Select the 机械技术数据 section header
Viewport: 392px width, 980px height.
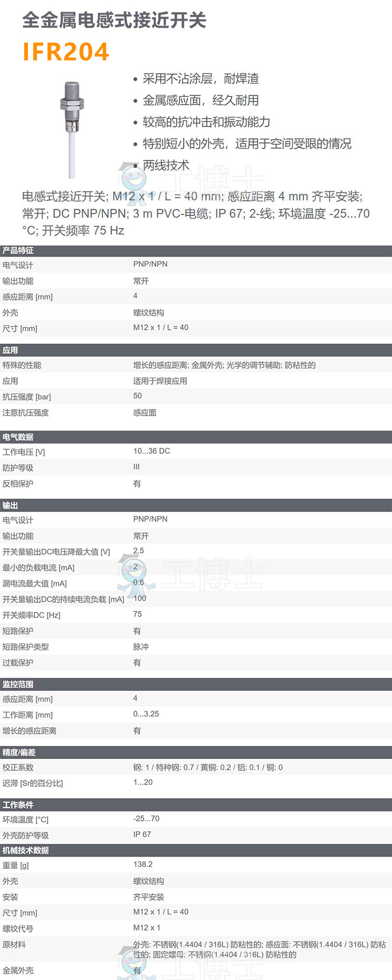click(26, 851)
